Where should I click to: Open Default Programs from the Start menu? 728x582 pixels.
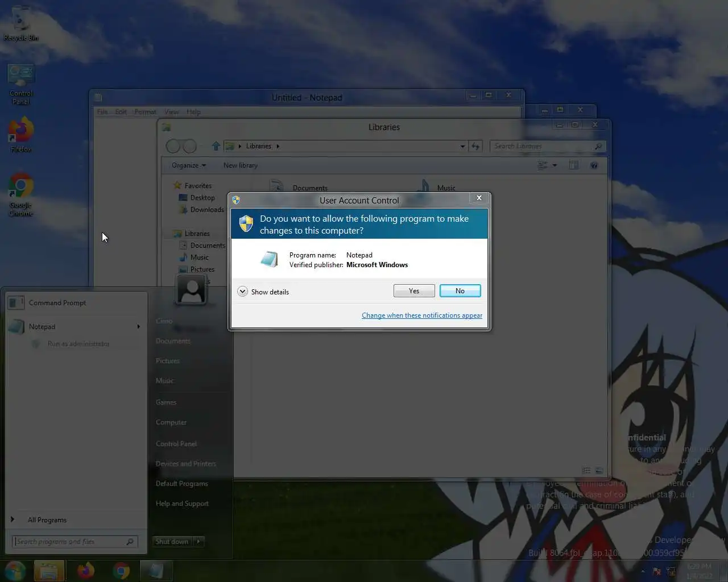click(181, 484)
